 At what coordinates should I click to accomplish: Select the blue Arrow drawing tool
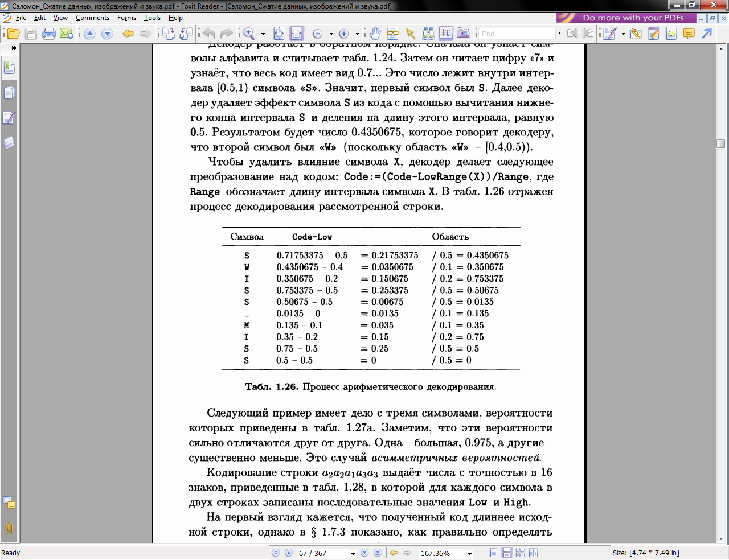point(706,34)
